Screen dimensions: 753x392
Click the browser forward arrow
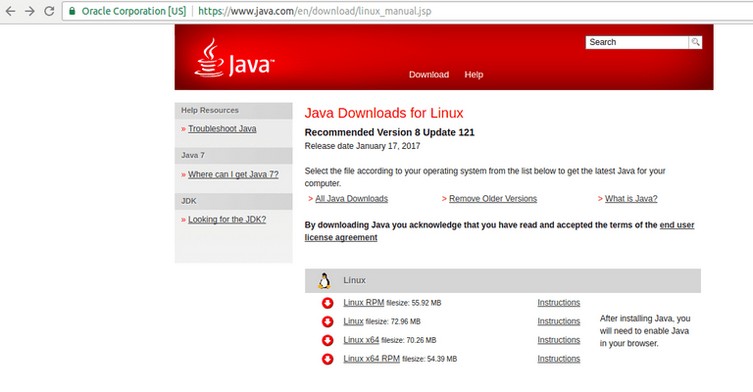coord(30,11)
